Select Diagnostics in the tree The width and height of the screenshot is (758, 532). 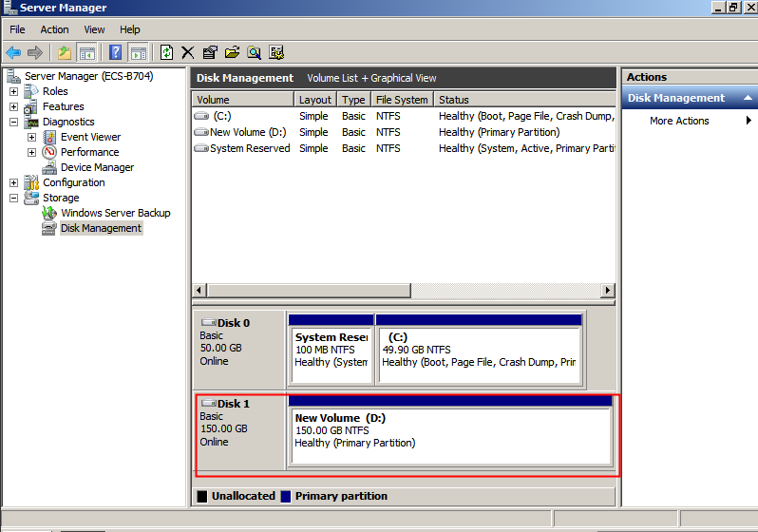point(68,122)
